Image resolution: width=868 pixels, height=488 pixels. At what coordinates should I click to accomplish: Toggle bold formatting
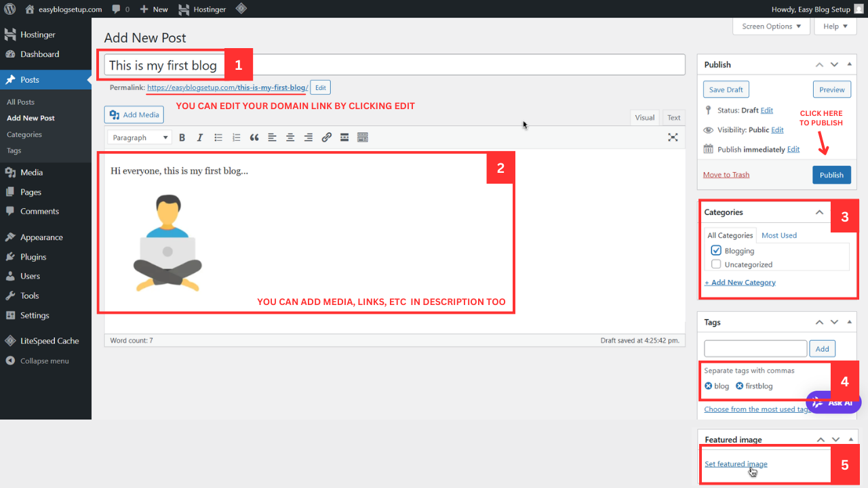182,138
